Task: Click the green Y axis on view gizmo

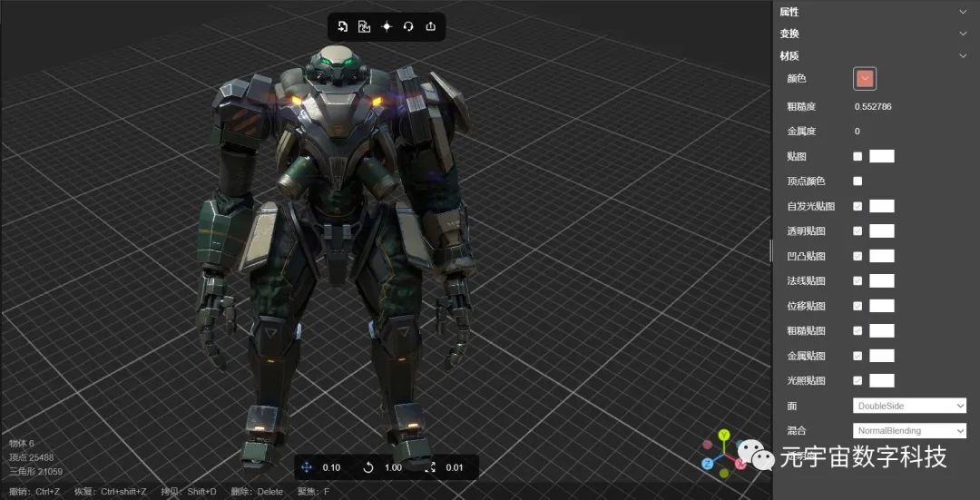Action: [724, 435]
